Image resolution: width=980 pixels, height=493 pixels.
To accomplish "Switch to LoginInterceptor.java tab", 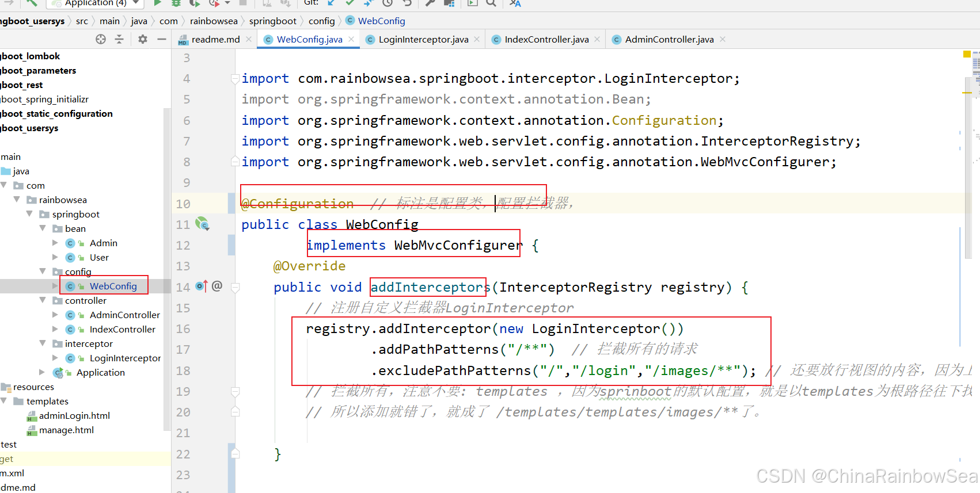I will tap(423, 39).
